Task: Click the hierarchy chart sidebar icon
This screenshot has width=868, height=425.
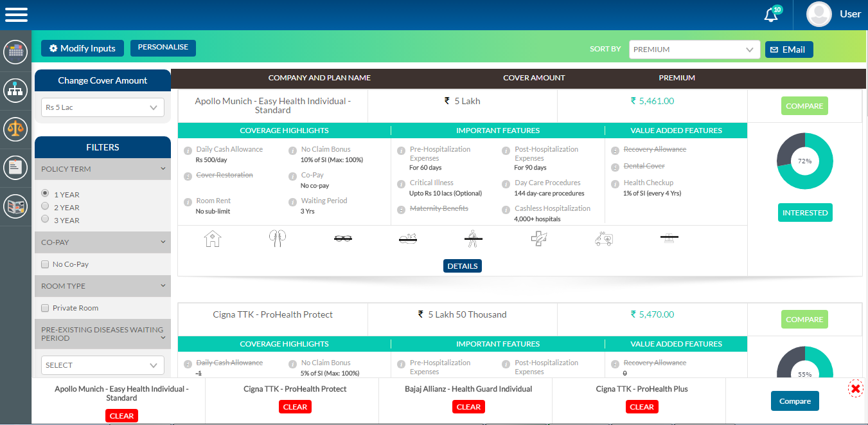Action: [15, 90]
